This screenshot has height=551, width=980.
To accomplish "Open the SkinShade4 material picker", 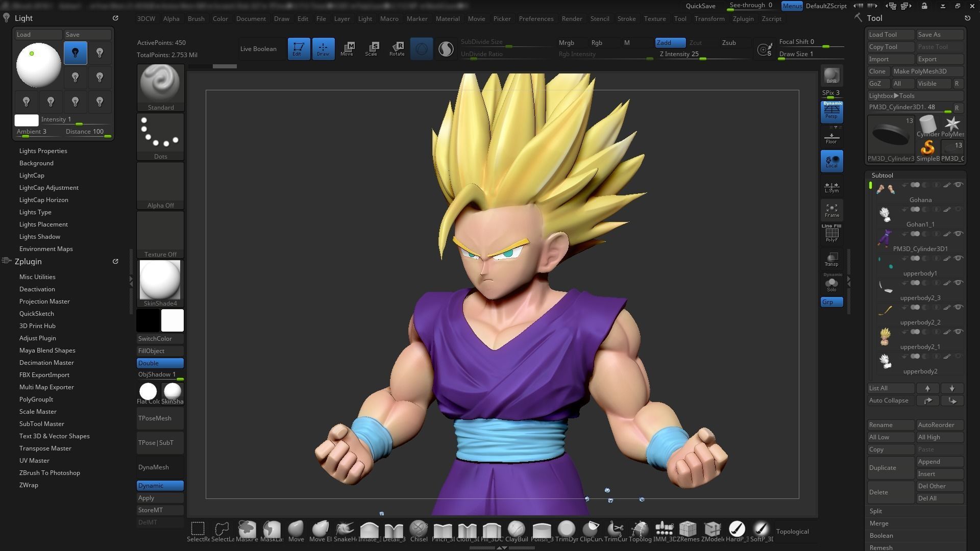I will point(160,284).
